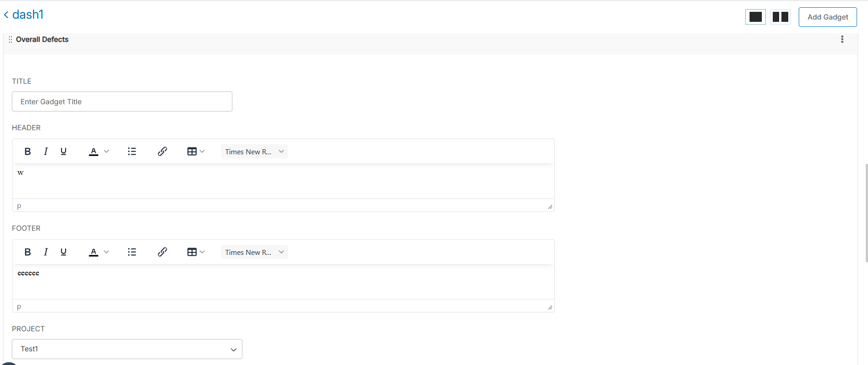Image resolution: width=868 pixels, height=365 pixels.
Task: Apply bold formatting in the Header editor
Action: (27, 151)
